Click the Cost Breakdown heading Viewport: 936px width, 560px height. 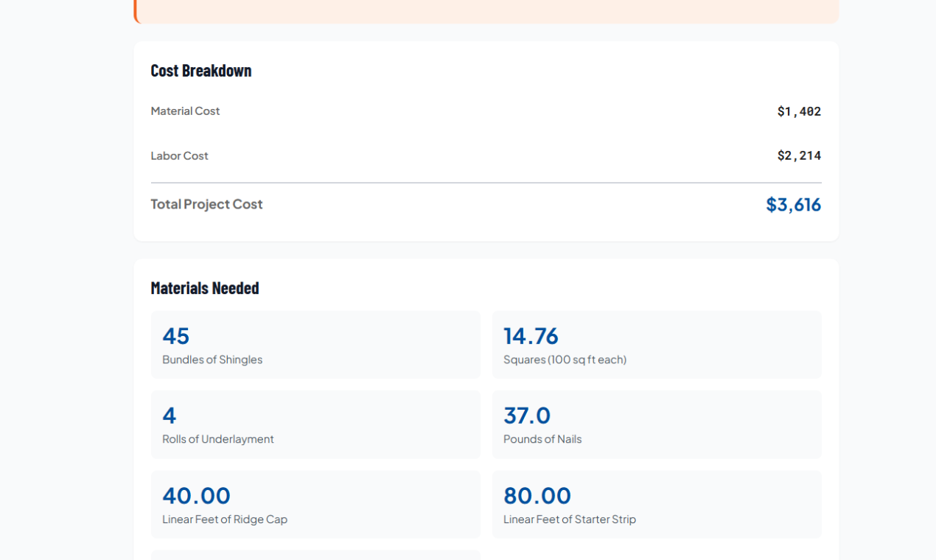[x=201, y=71]
